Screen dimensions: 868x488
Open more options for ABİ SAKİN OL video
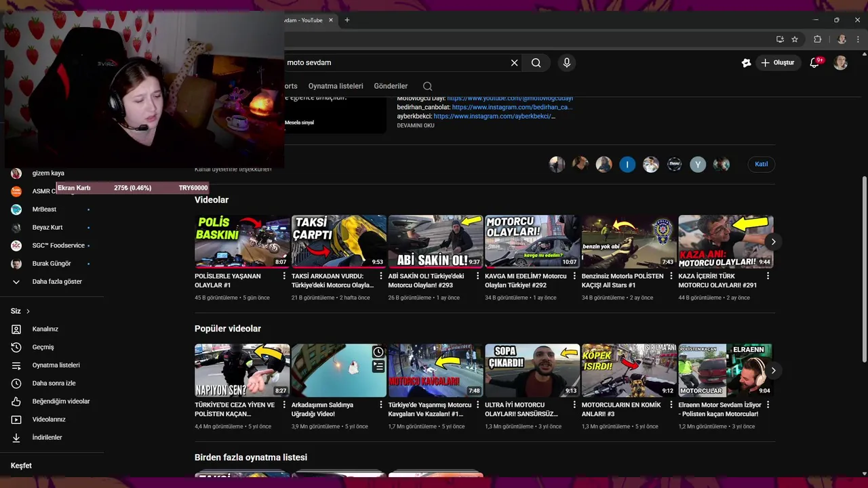click(478, 276)
